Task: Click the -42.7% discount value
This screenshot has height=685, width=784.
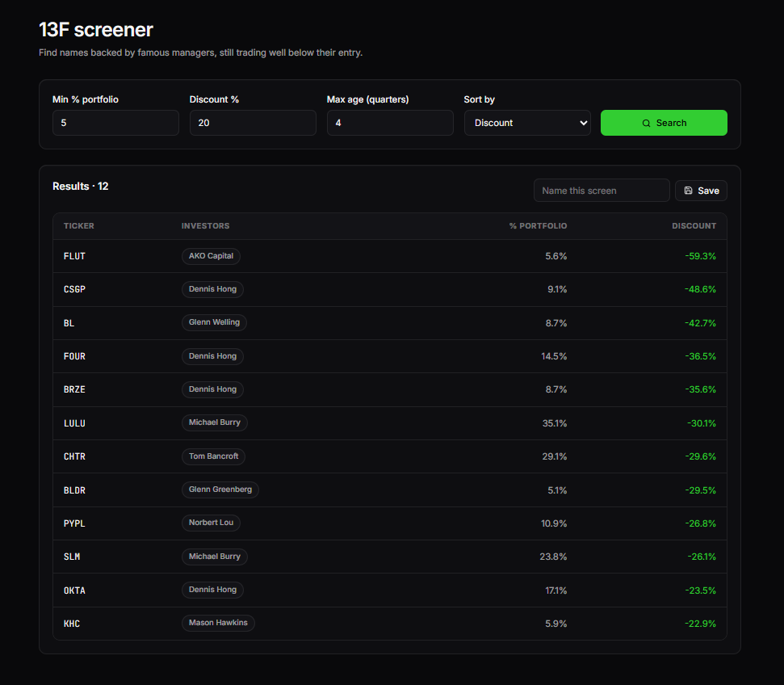Action: [x=700, y=323]
